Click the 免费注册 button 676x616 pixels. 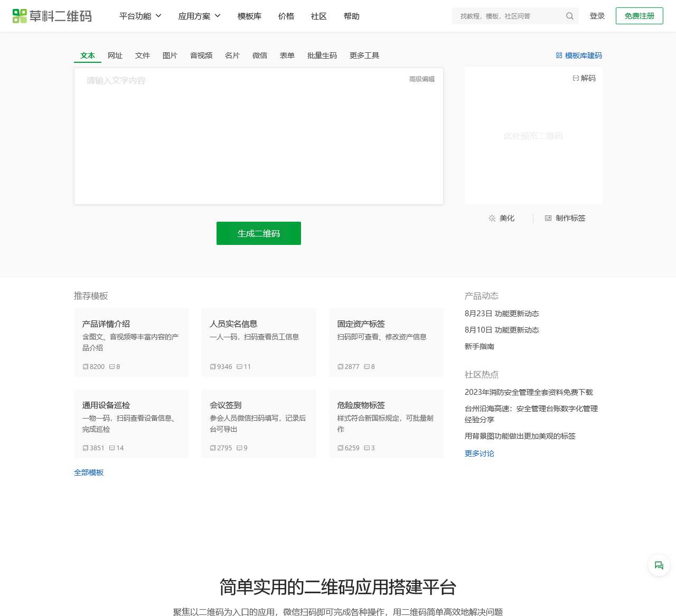(640, 16)
